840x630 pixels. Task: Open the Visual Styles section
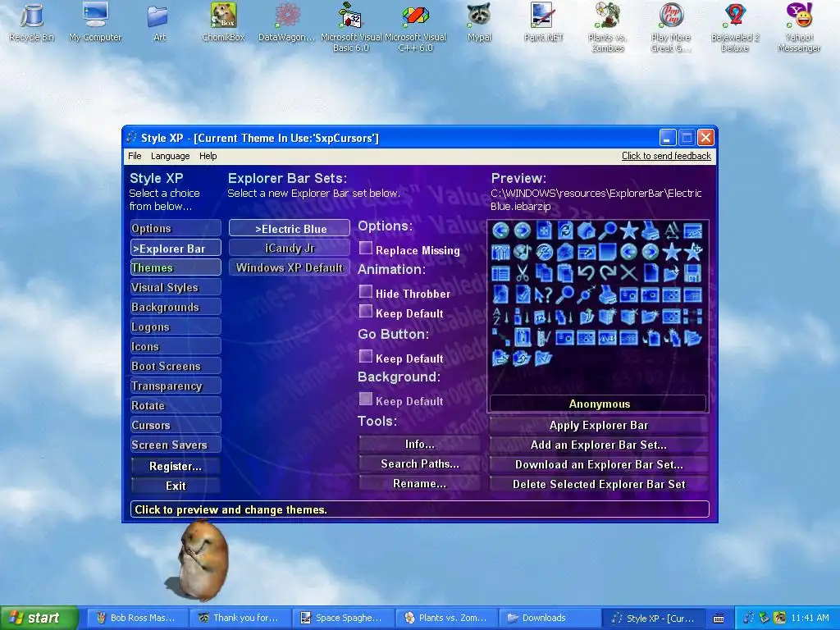point(176,287)
